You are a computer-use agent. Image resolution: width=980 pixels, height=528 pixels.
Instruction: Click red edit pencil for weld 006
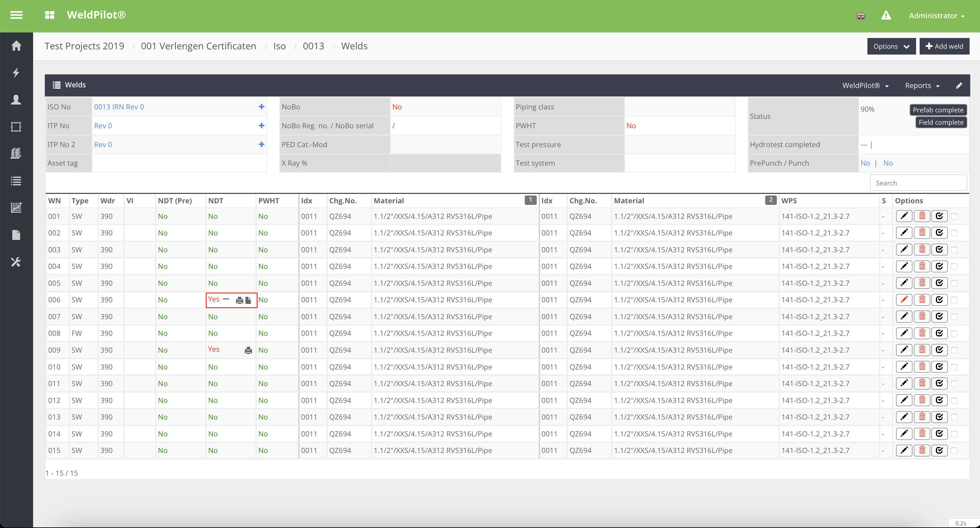point(904,300)
